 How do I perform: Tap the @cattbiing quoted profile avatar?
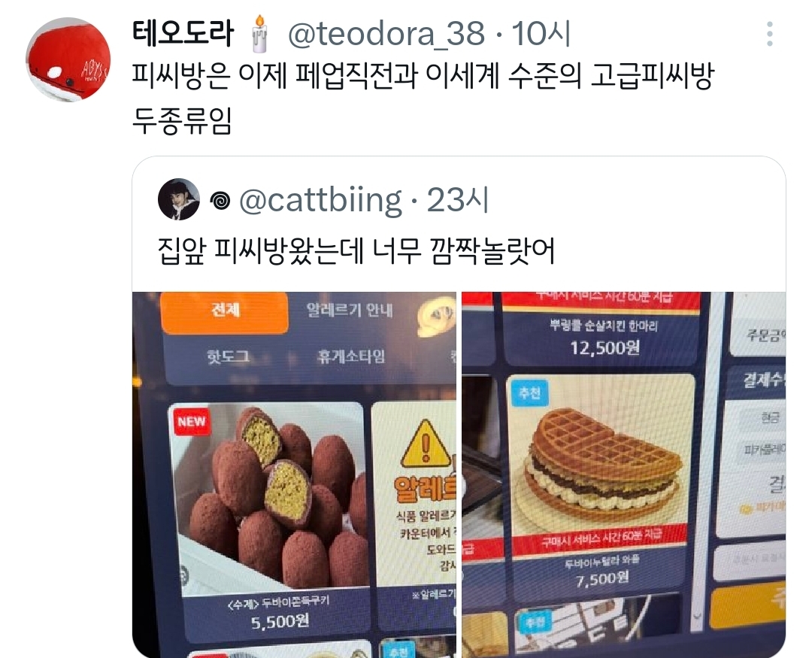(179, 199)
